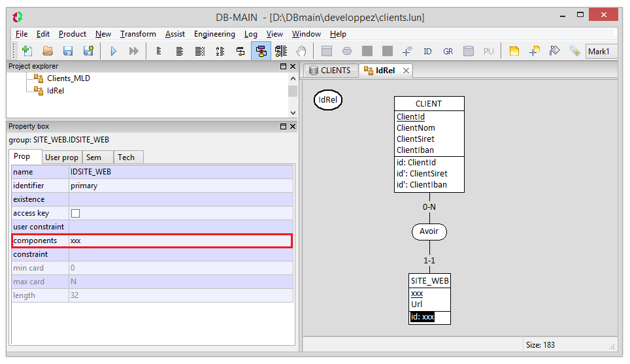Screen dimensions: 630x364
Task: Select the text compact view icon
Action: click(159, 51)
